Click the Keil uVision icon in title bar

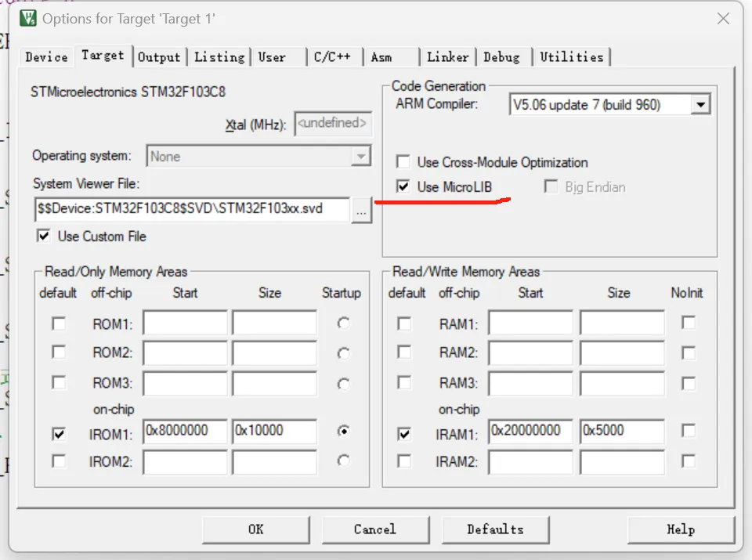coord(28,18)
